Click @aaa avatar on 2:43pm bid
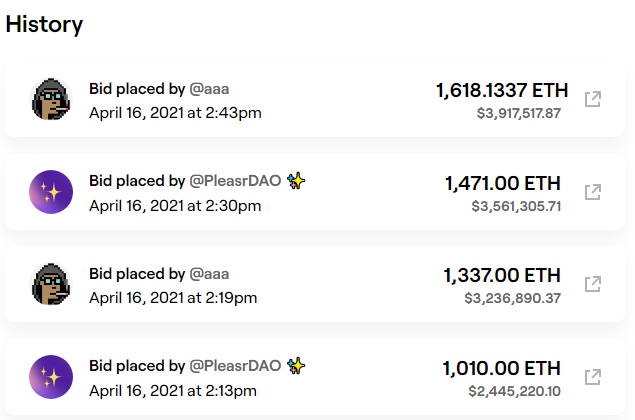The height and width of the screenshot is (420, 635). (50, 99)
